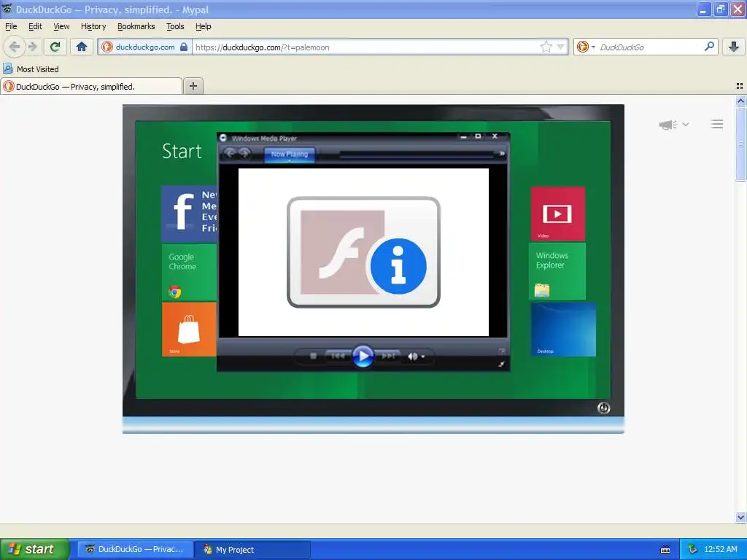Switch to My Project taskbar button
The height and width of the screenshot is (560, 747).
tap(253, 549)
